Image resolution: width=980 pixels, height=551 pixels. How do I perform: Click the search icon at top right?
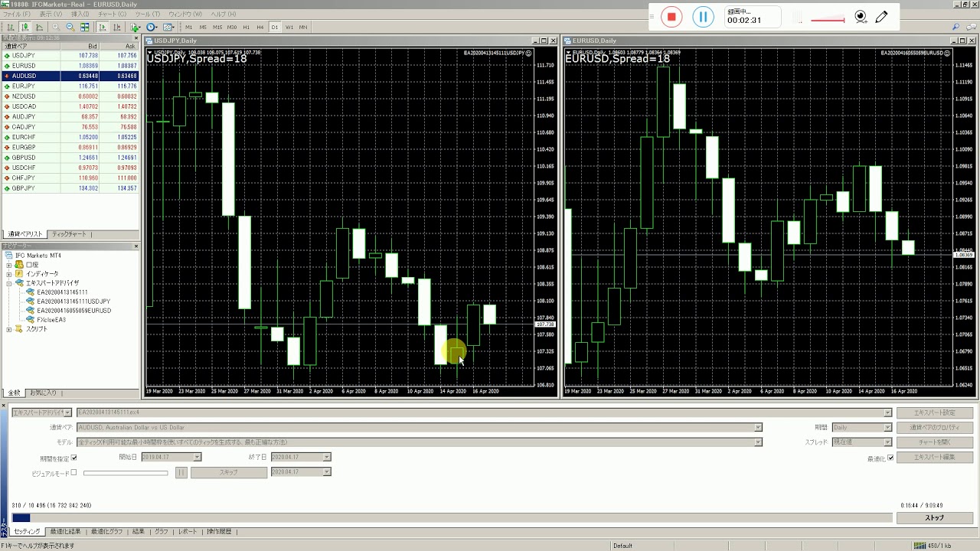coord(956,27)
